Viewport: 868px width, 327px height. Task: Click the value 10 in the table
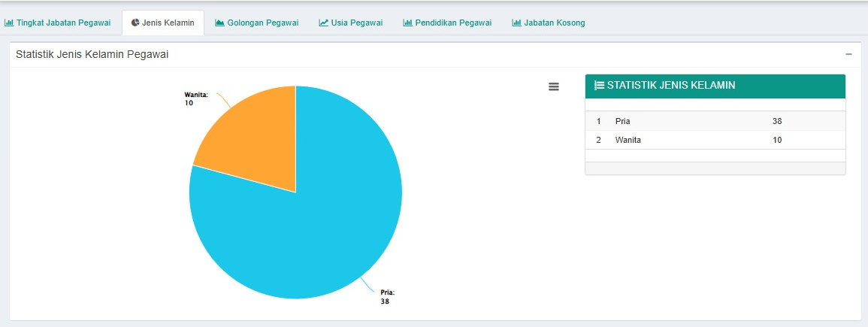point(777,140)
